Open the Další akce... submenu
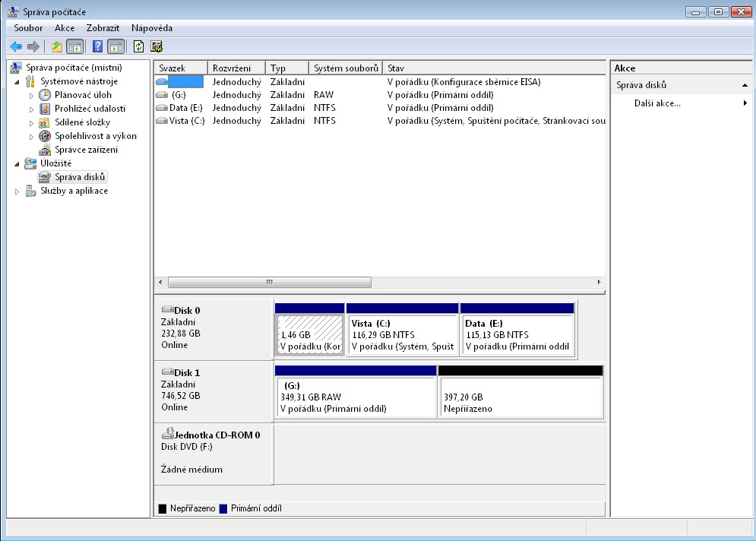Image resolution: width=756 pixels, height=541 pixels. pos(657,103)
